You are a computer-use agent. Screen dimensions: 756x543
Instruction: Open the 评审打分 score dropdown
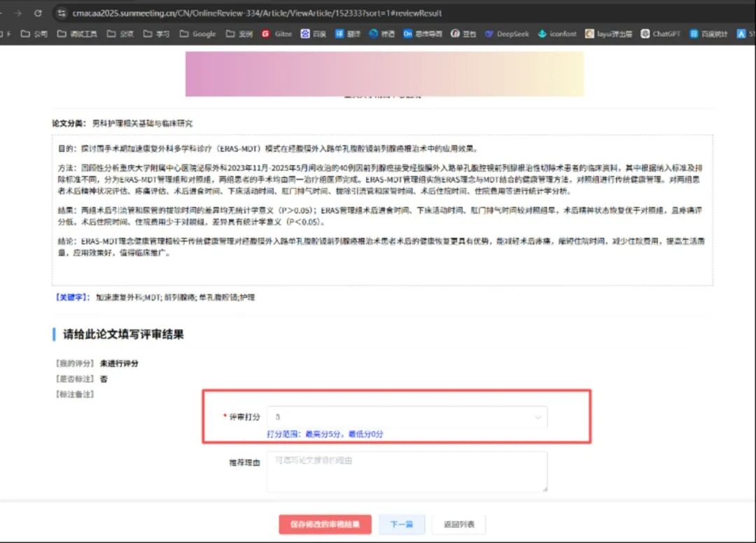[x=407, y=417]
